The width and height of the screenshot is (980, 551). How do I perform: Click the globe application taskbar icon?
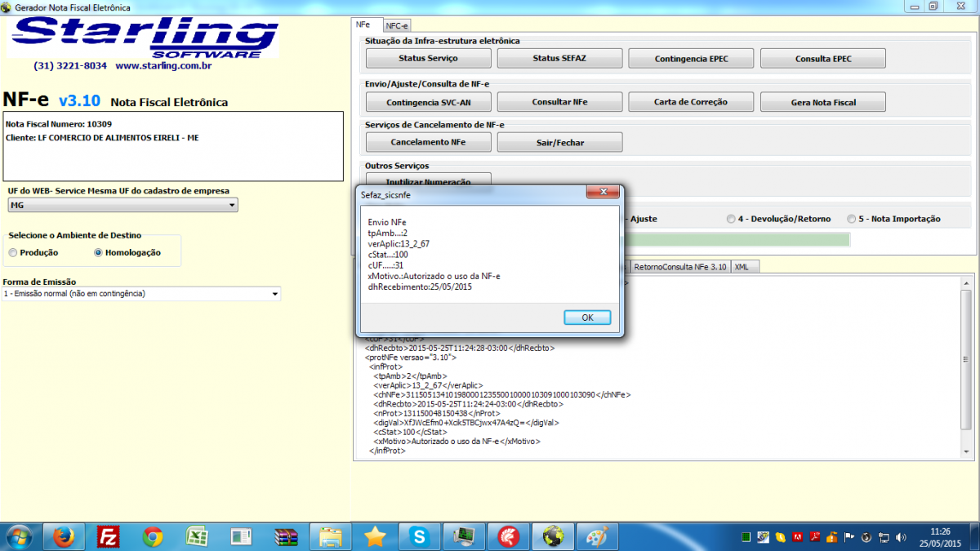coord(554,536)
